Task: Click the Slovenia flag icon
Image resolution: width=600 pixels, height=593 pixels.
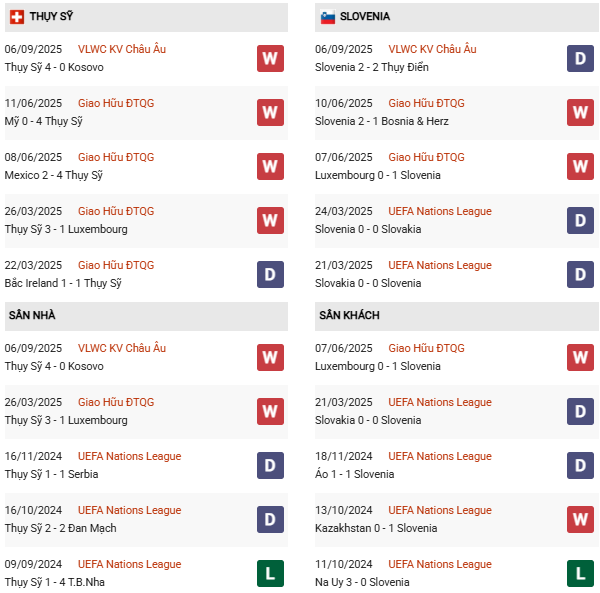Action: (x=327, y=17)
